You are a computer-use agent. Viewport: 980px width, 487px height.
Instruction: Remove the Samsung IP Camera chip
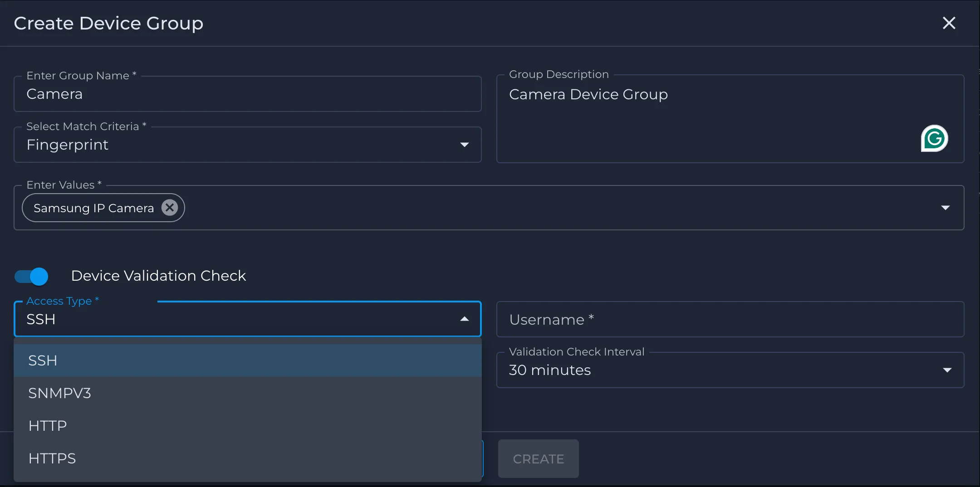[170, 208]
